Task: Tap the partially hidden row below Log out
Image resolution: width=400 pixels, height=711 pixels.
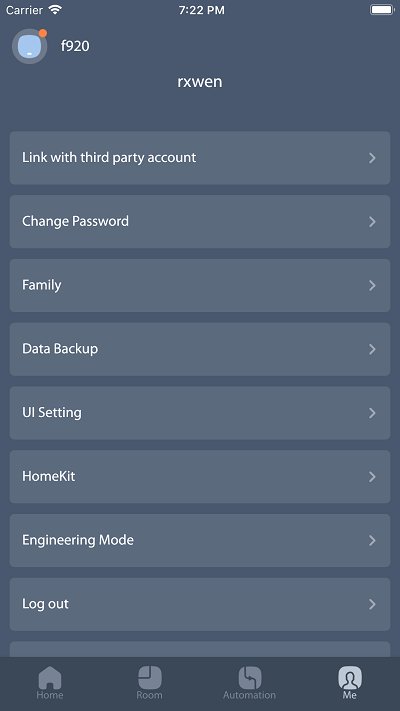Action: (x=200, y=649)
